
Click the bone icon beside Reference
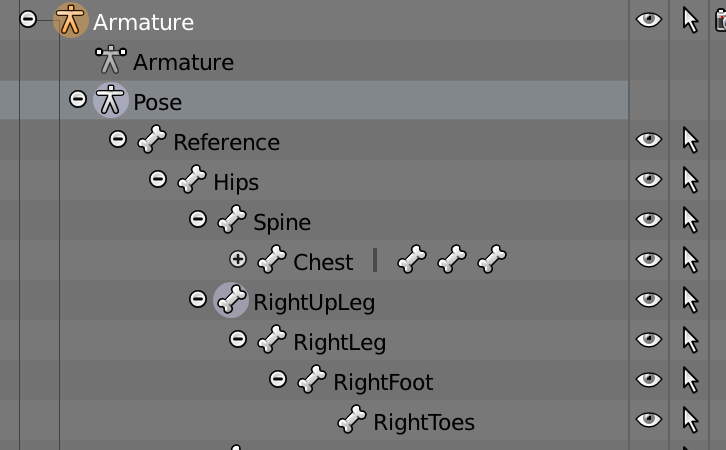click(x=151, y=141)
